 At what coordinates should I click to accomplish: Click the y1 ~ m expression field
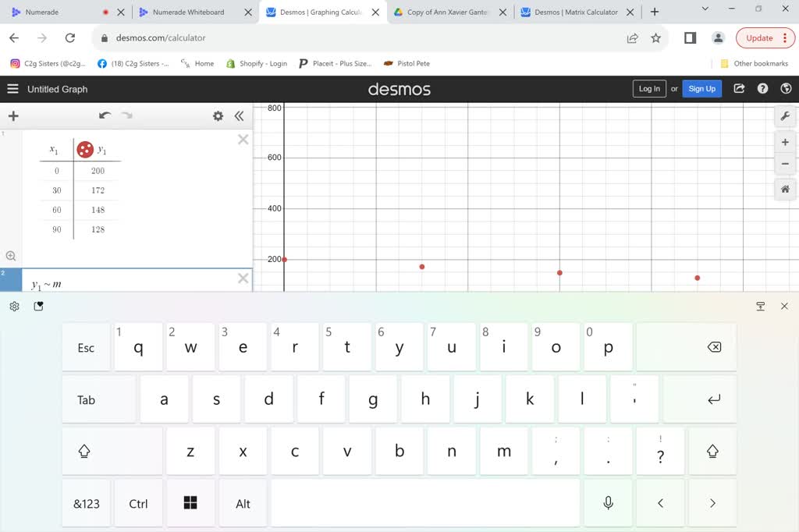pos(133,284)
